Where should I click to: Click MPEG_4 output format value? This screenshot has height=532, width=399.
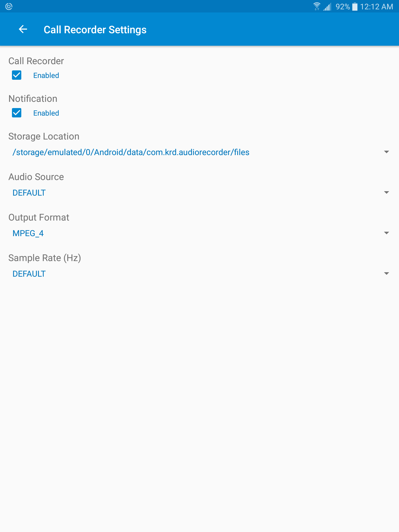pos(28,233)
